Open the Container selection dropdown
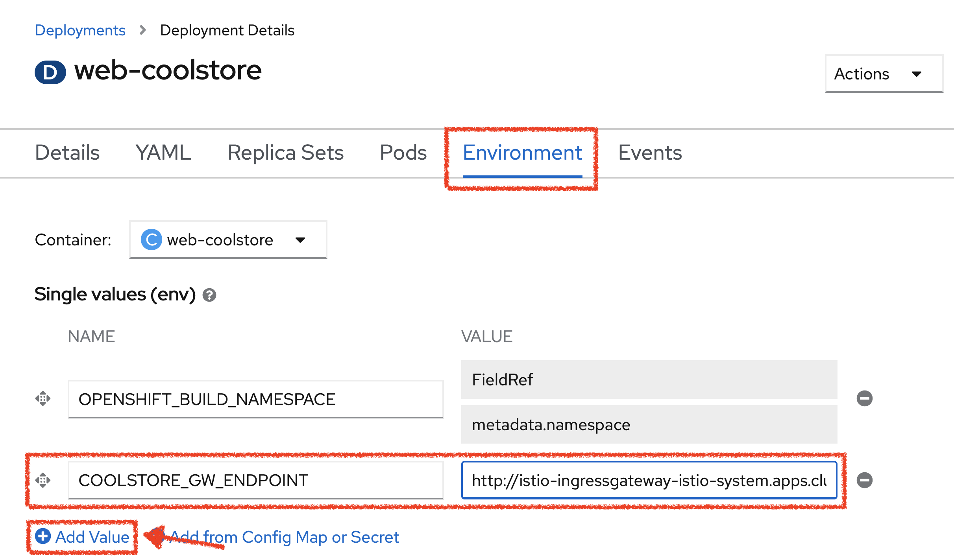954x560 pixels. (300, 239)
